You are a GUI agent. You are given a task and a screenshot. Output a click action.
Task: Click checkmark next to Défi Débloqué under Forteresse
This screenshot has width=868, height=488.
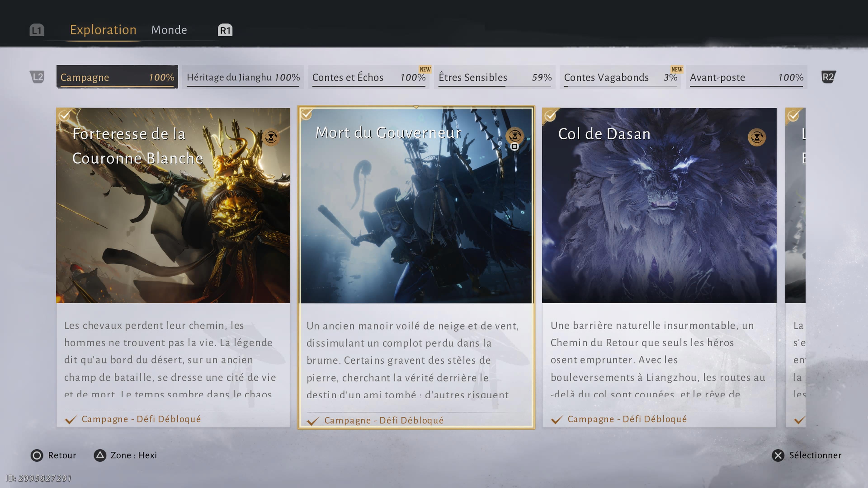(71, 420)
